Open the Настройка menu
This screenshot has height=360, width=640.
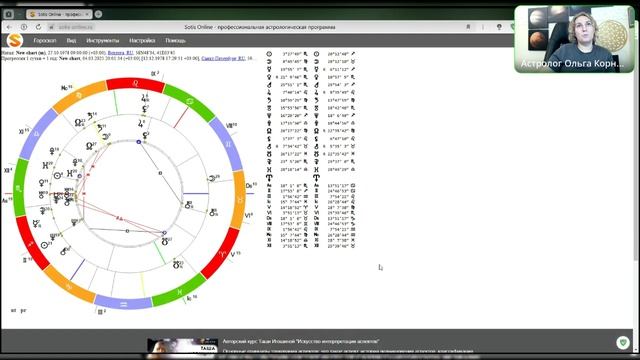point(142,40)
